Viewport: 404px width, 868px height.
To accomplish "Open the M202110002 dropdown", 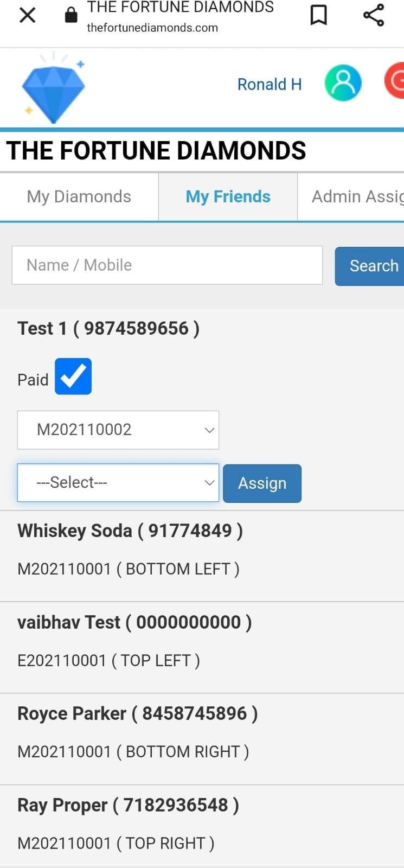I will [x=118, y=430].
